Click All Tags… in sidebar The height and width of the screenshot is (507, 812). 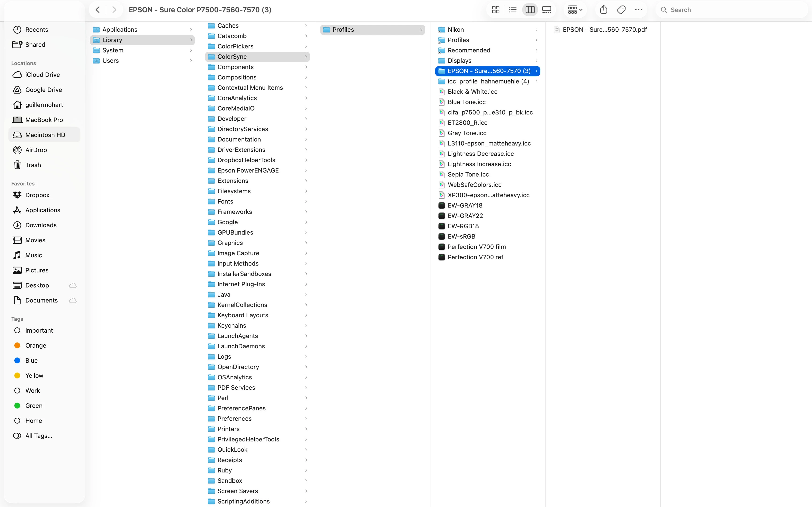(x=39, y=436)
